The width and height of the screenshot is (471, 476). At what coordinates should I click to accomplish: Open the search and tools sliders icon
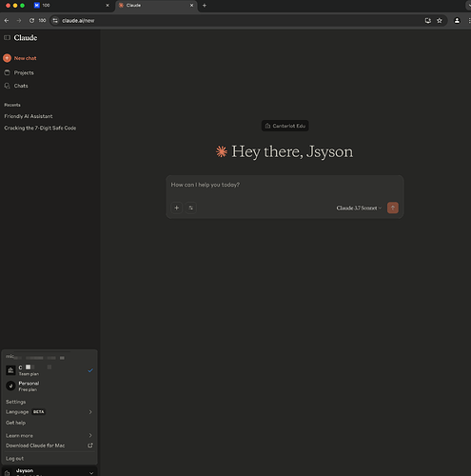(x=191, y=208)
